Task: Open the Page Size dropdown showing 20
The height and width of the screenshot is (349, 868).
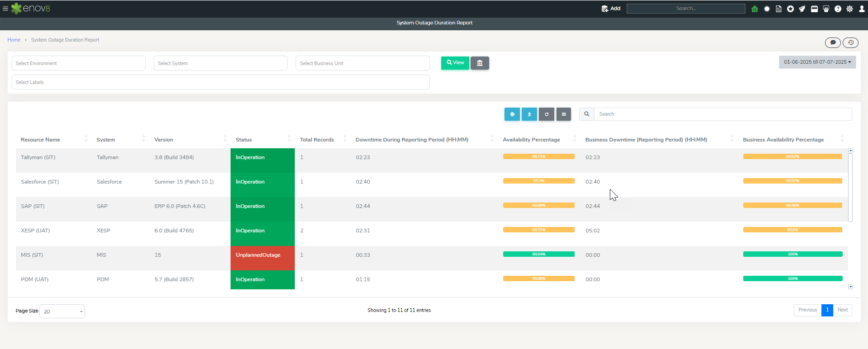Action: click(x=62, y=311)
